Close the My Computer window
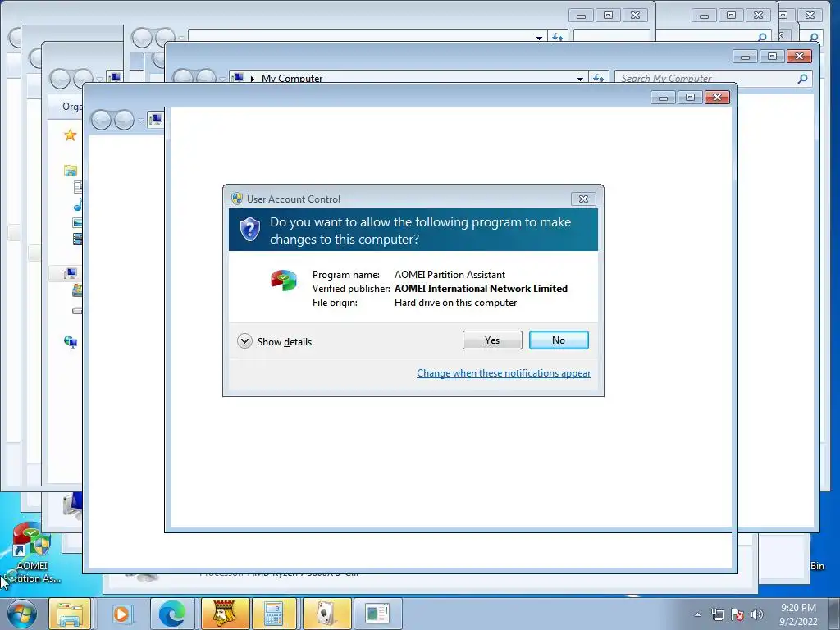The image size is (840, 630). pyautogui.click(x=799, y=56)
